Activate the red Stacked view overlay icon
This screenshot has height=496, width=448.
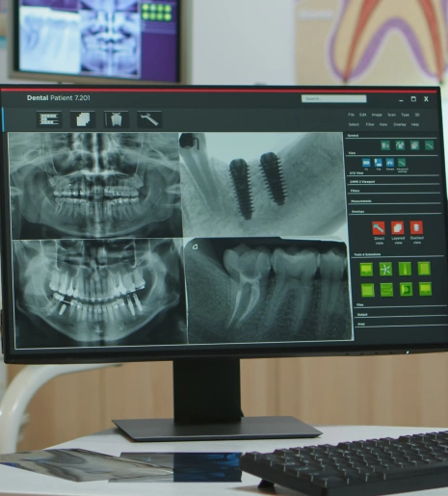(416, 227)
